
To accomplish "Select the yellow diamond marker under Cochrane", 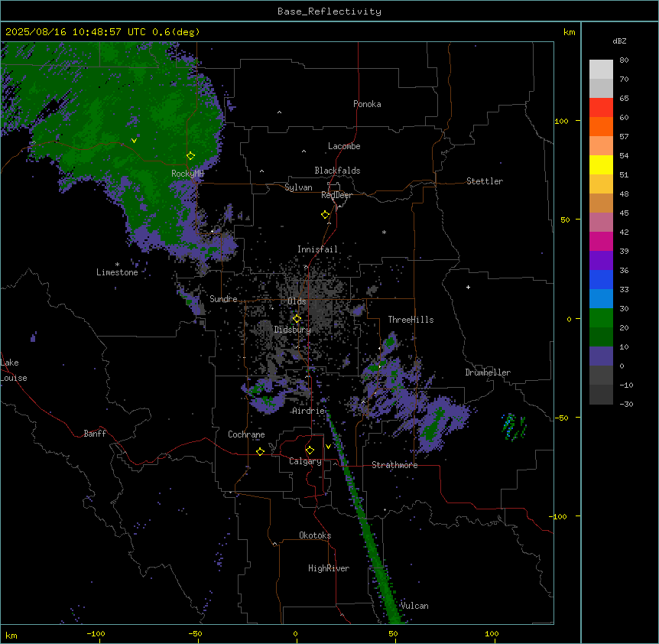I will pos(260,451).
